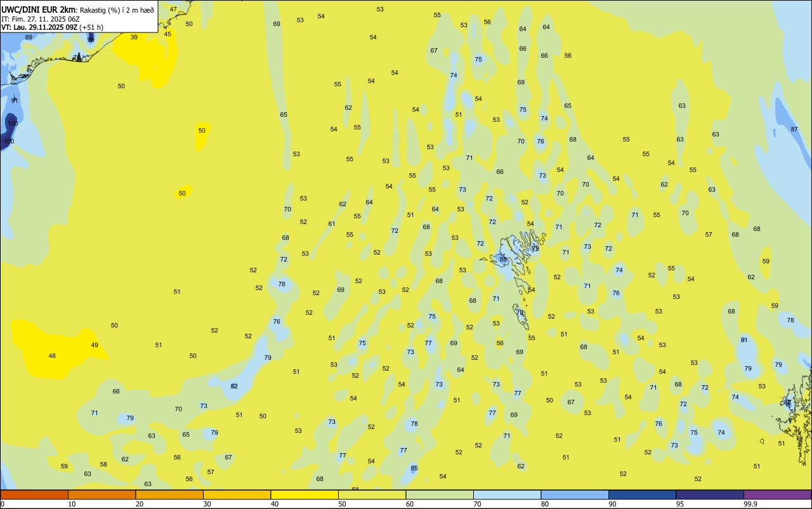Select the map value "45"

click(x=167, y=34)
